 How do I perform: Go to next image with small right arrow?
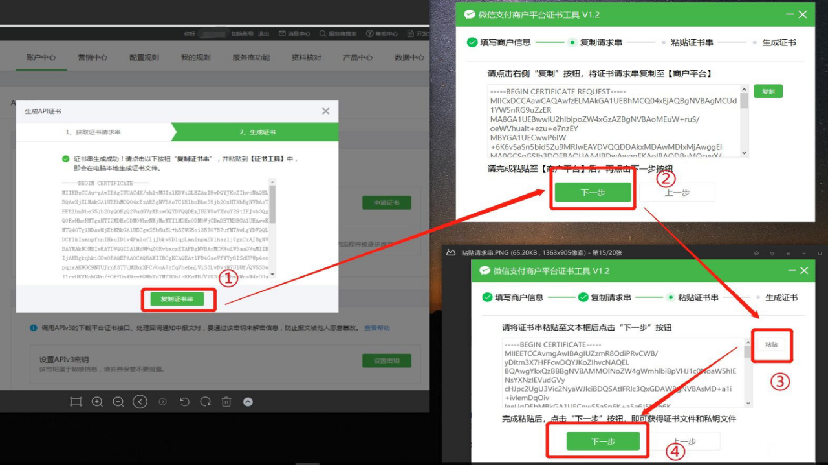(x=163, y=402)
